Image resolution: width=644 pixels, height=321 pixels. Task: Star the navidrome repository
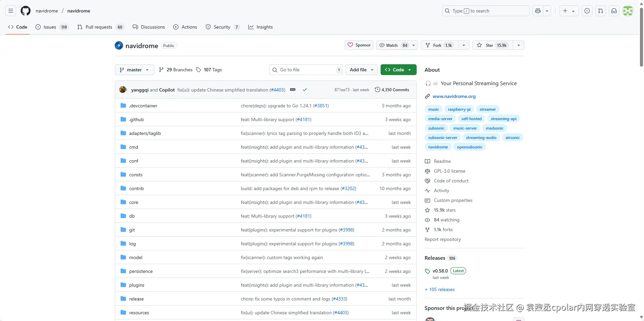493,45
